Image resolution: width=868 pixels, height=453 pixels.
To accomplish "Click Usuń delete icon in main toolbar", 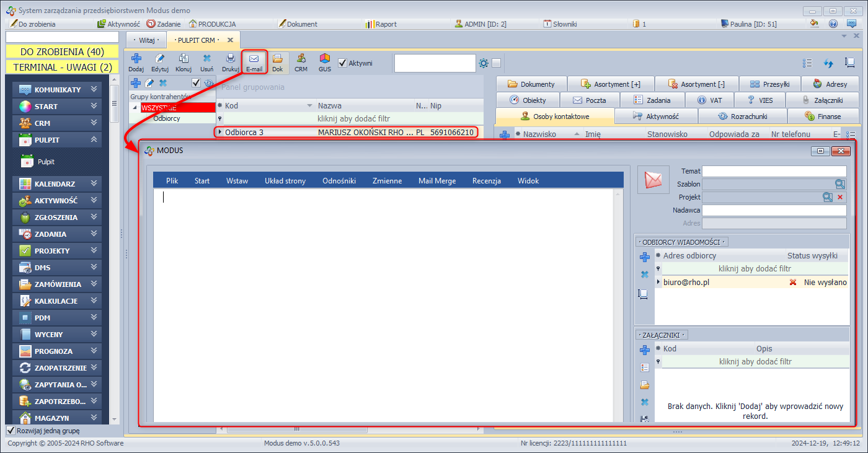I will [x=207, y=62].
